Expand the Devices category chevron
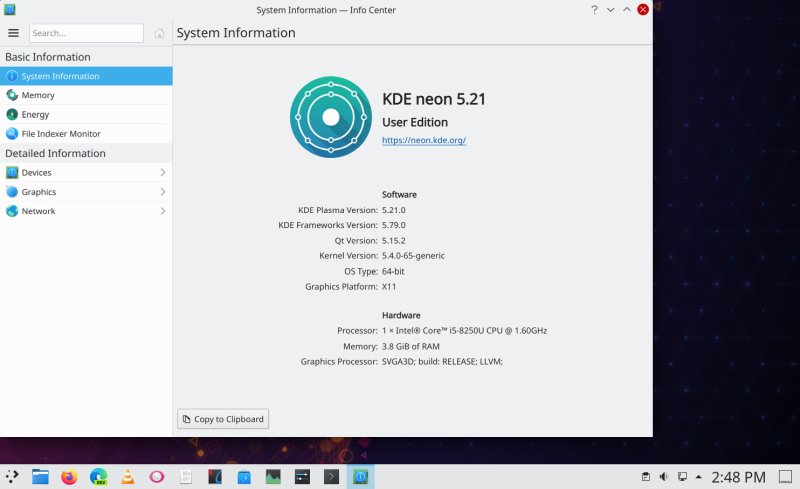Viewport: 800px width, 489px height. coord(163,173)
